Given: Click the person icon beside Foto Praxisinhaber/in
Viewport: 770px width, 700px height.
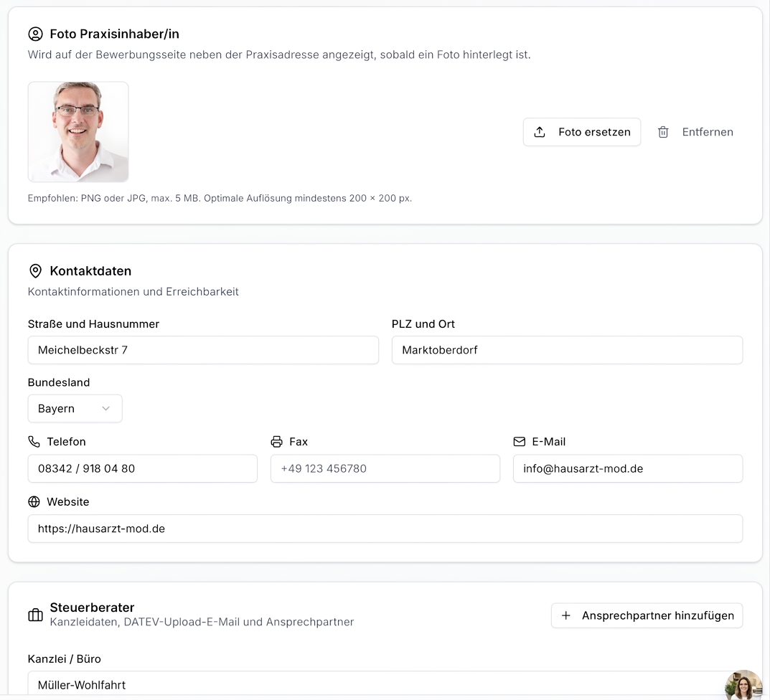Looking at the screenshot, I should tap(35, 34).
